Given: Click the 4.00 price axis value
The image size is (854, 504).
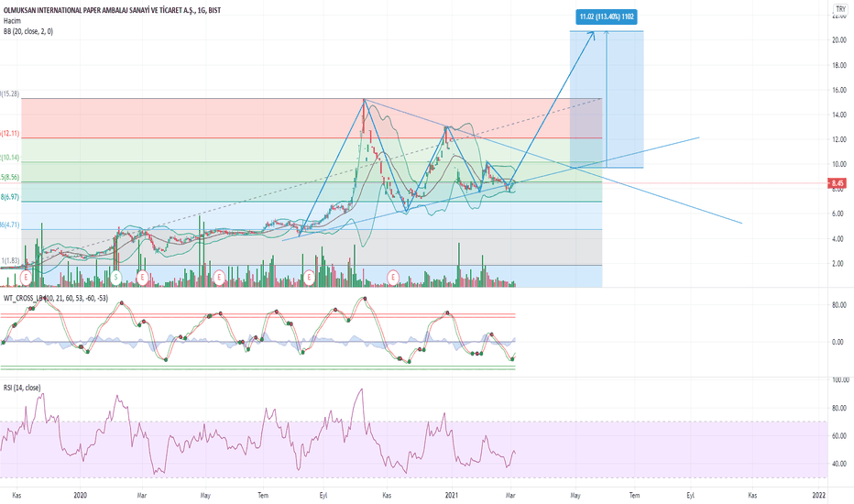Looking at the screenshot, I should click(839, 238).
